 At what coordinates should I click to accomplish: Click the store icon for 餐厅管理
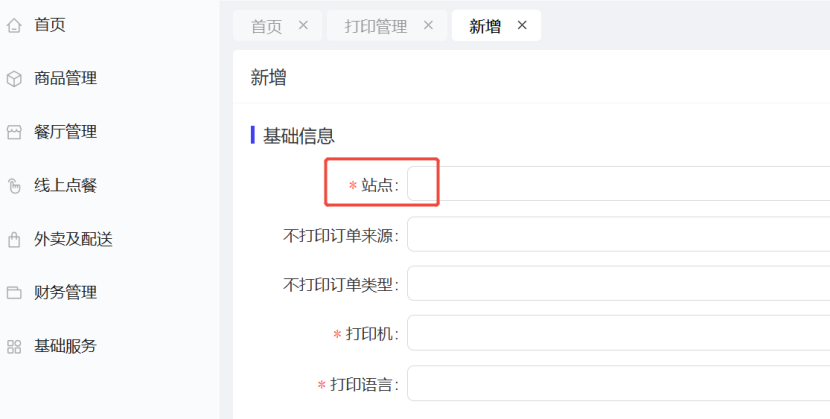pos(14,132)
